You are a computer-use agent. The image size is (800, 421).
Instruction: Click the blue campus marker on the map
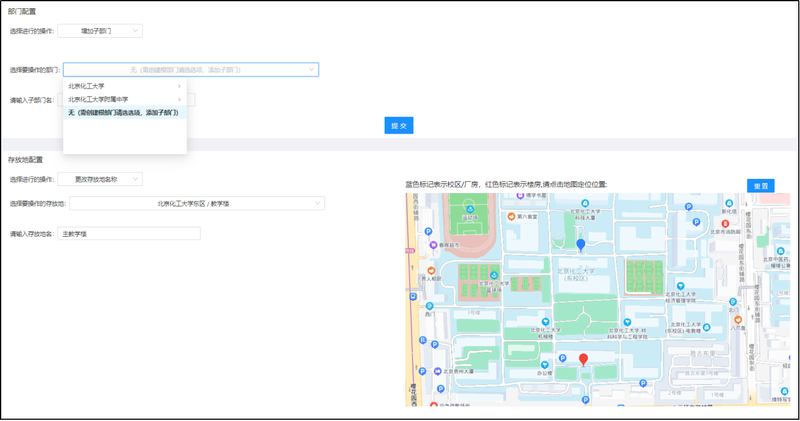pyautogui.click(x=581, y=245)
